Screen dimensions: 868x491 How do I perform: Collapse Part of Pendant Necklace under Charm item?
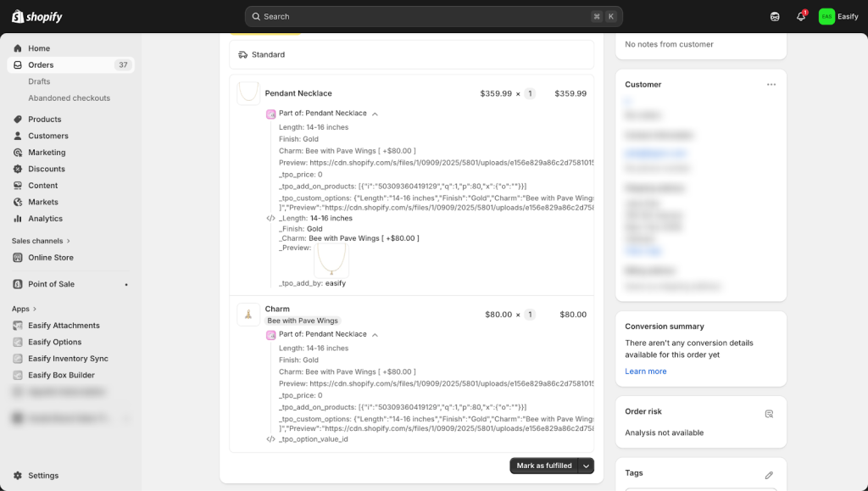(375, 335)
